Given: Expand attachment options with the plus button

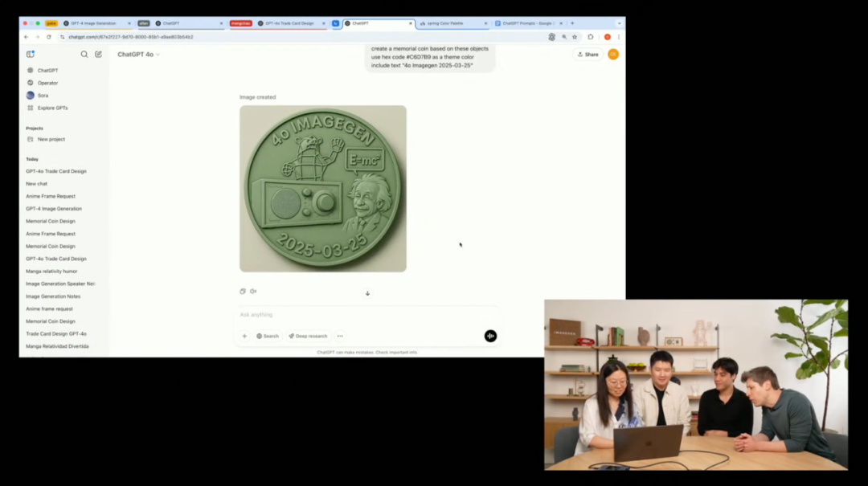Looking at the screenshot, I should tap(245, 336).
